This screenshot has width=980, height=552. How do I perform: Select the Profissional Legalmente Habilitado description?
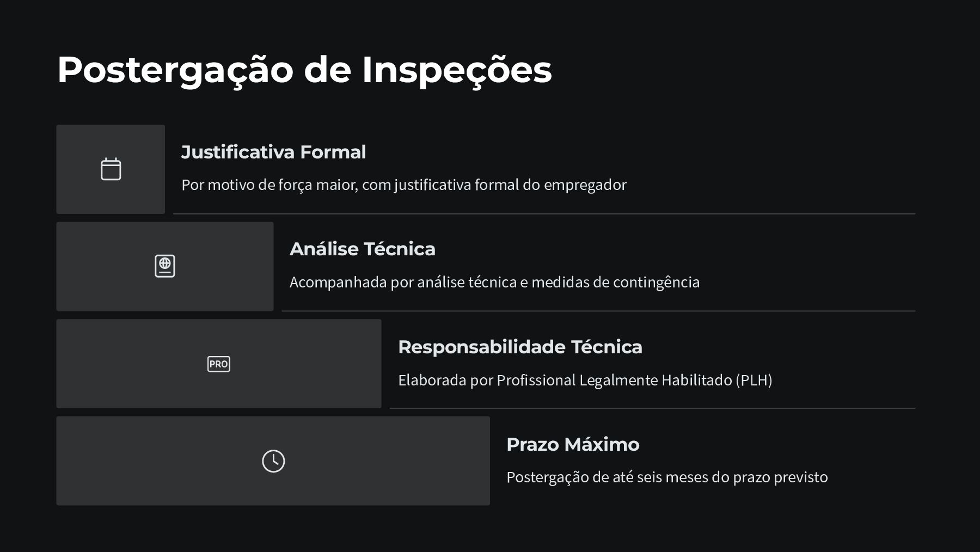(585, 380)
